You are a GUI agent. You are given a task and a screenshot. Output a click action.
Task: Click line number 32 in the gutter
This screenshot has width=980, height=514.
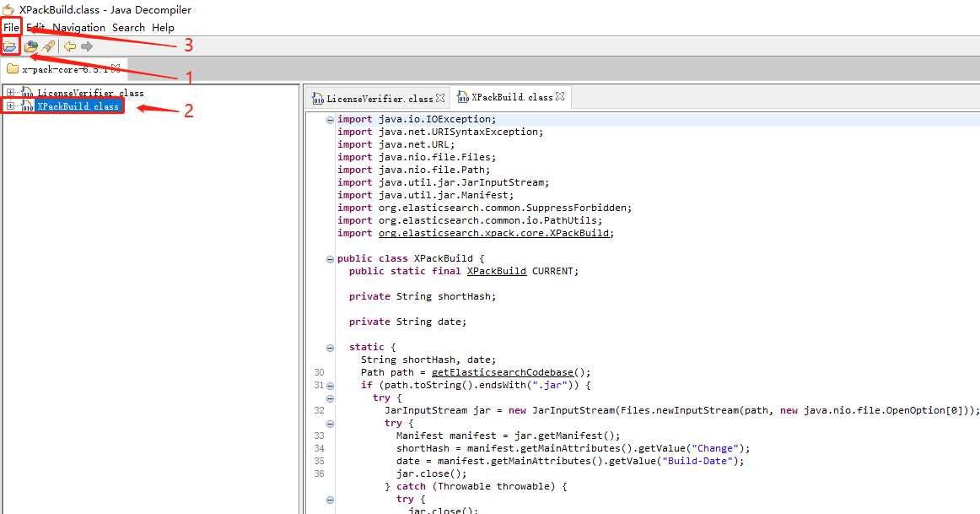point(320,411)
